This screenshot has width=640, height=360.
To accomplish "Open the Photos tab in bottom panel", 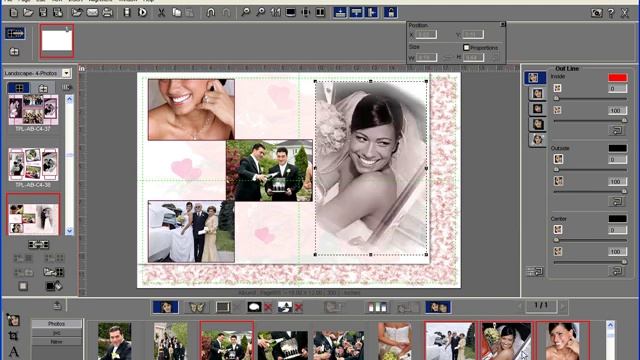I will [56, 324].
